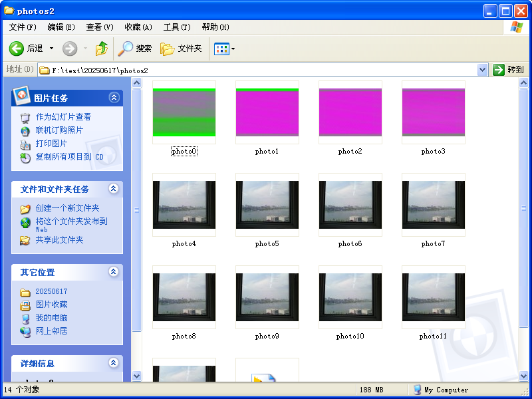Click the 复制所有项目到 CD link
This screenshot has width=532, height=399.
coord(70,157)
